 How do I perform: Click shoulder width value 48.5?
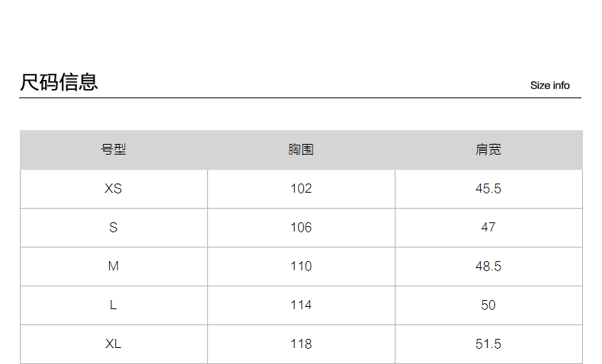coord(488,267)
